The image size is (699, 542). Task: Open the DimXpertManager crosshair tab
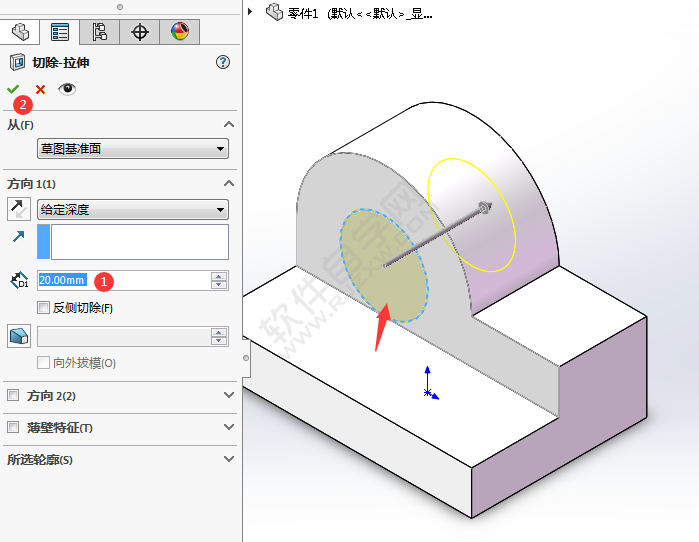pos(140,32)
